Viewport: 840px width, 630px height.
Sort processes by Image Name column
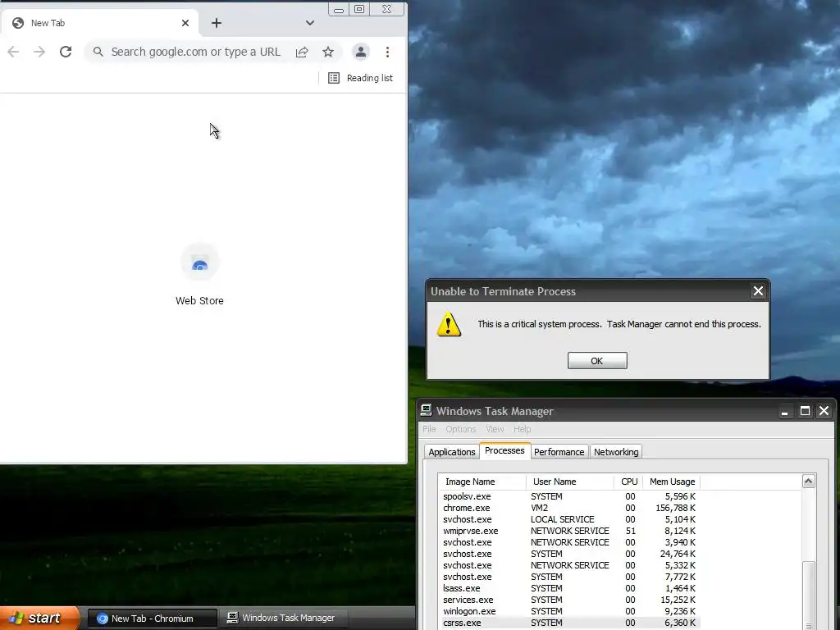click(482, 482)
